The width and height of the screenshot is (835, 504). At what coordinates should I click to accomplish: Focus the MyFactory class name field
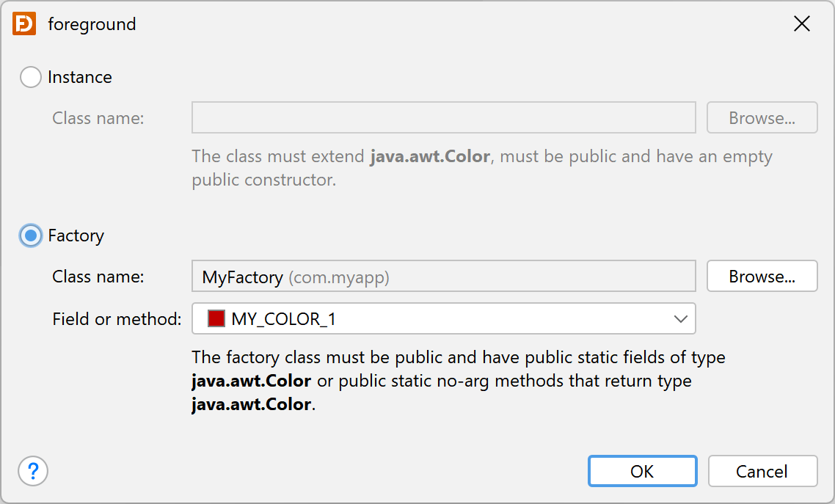click(x=444, y=276)
